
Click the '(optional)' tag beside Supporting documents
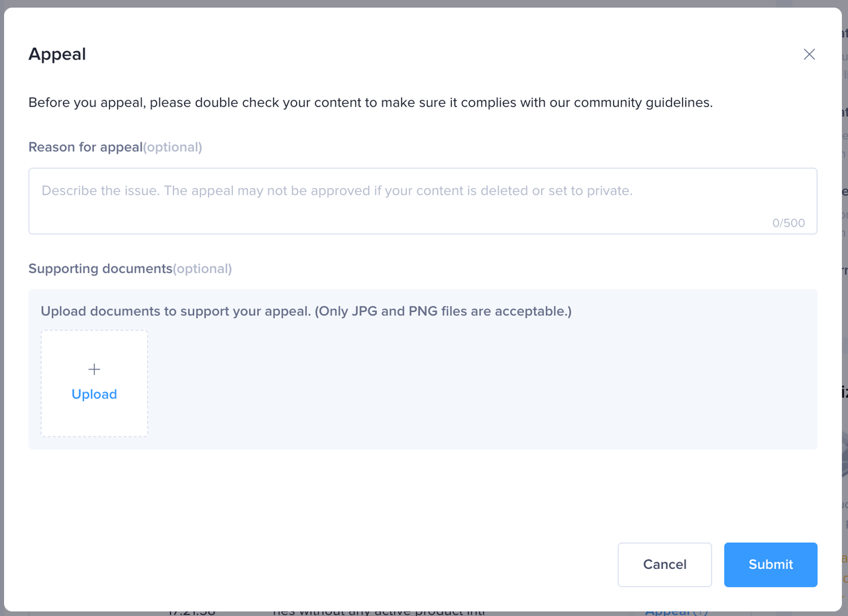coord(203,268)
